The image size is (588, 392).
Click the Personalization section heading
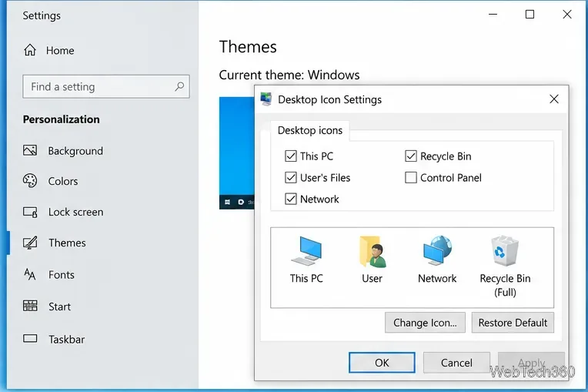coord(61,119)
